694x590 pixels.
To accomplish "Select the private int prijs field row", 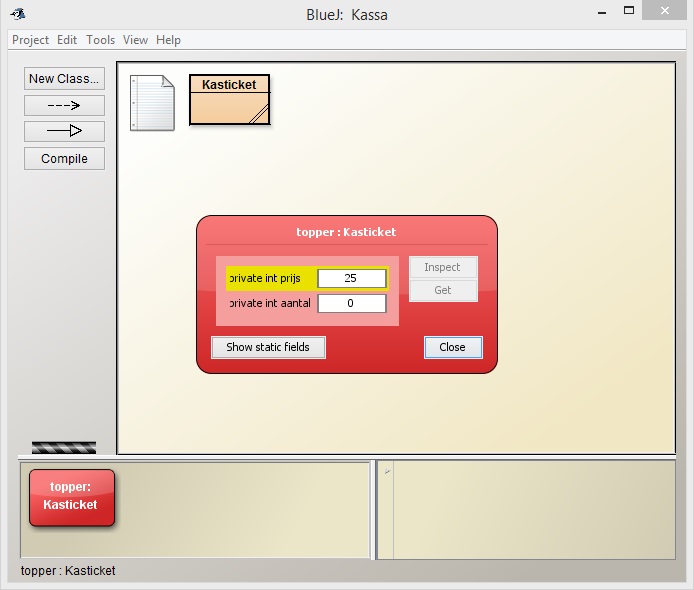I will (x=307, y=278).
